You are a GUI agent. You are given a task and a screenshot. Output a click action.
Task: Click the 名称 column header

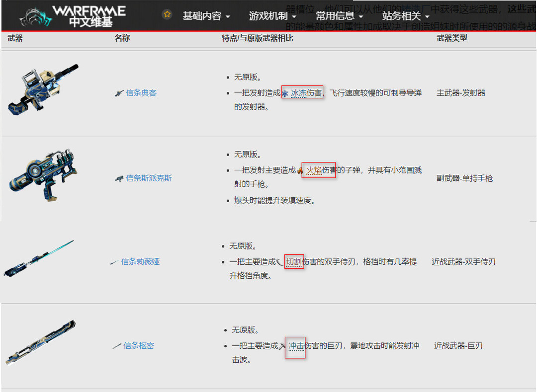pos(122,38)
